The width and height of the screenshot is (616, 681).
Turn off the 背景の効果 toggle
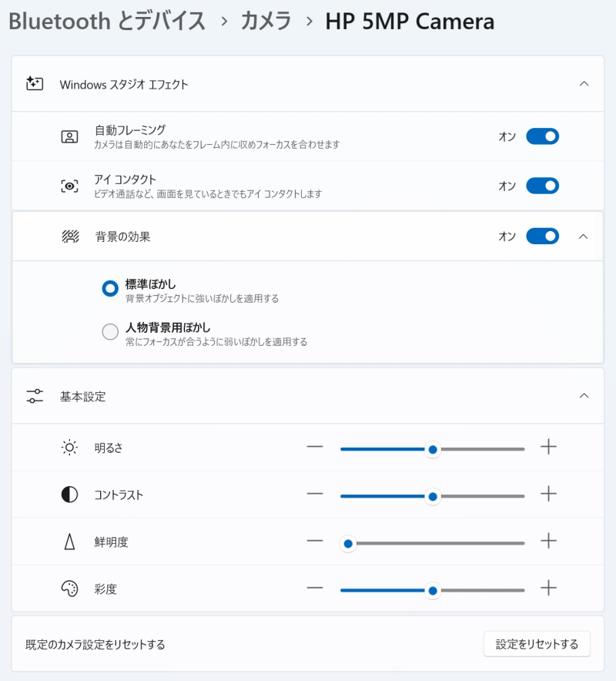point(543,237)
